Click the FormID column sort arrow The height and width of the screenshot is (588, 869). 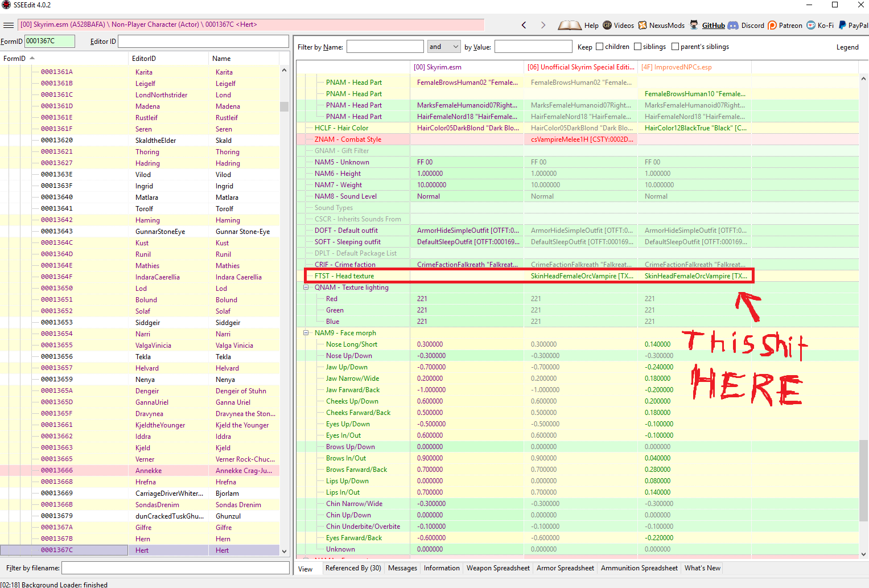tap(32, 58)
